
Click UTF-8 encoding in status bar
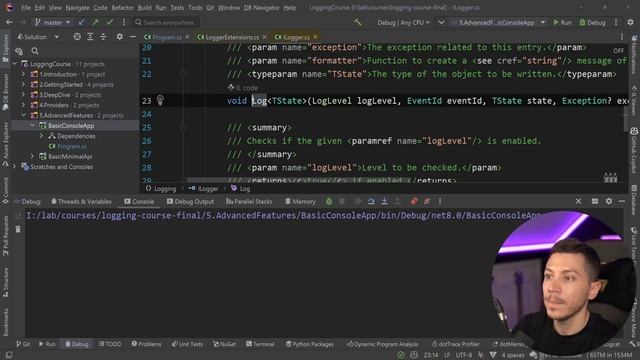click(x=464, y=355)
